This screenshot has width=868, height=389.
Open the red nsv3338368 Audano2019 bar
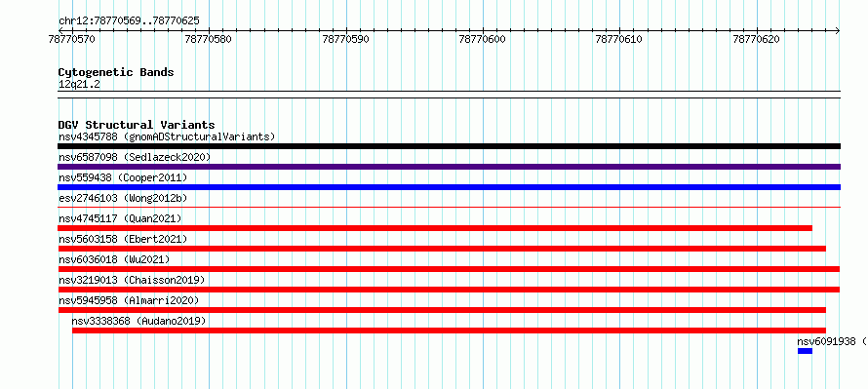click(x=449, y=331)
